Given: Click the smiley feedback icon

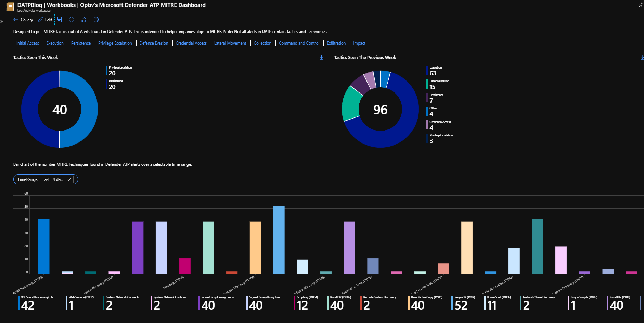Looking at the screenshot, I should tap(96, 20).
